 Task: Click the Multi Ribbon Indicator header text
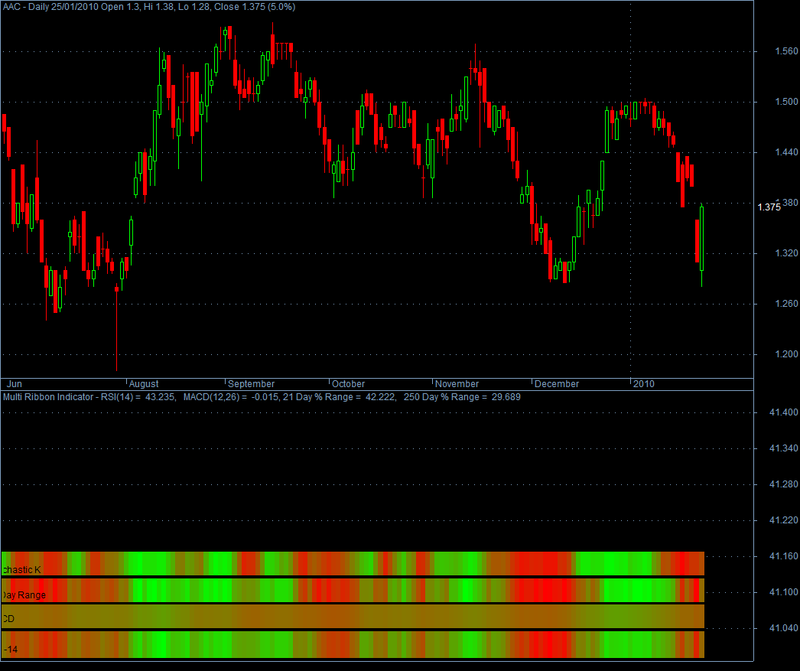point(261,397)
